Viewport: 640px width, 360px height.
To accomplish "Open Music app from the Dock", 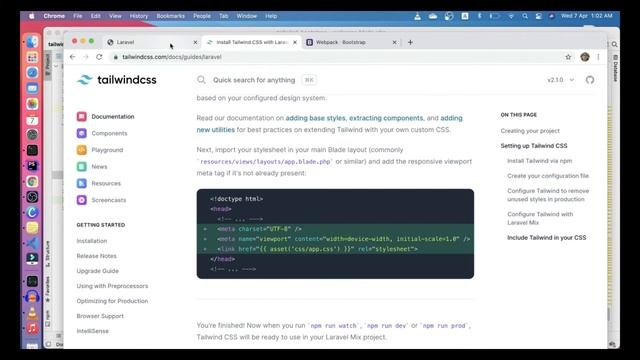I will point(32,328).
